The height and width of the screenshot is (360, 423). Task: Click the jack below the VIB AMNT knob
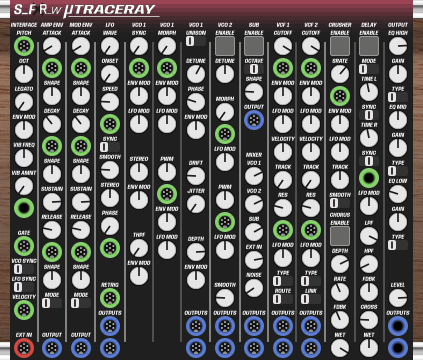24,208
